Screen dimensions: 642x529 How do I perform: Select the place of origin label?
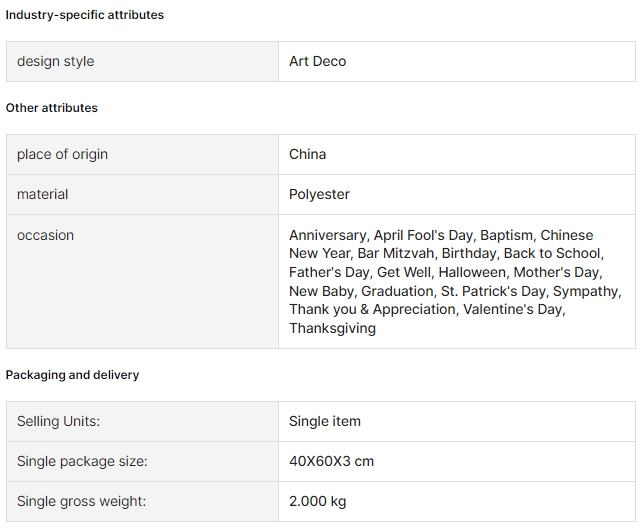(x=62, y=154)
